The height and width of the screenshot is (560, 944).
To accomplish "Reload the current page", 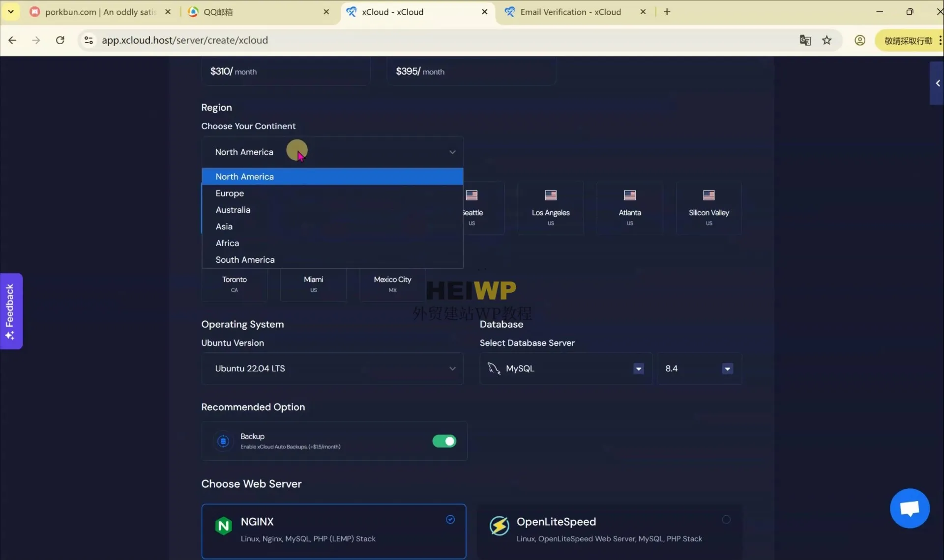I will point(60,40).
